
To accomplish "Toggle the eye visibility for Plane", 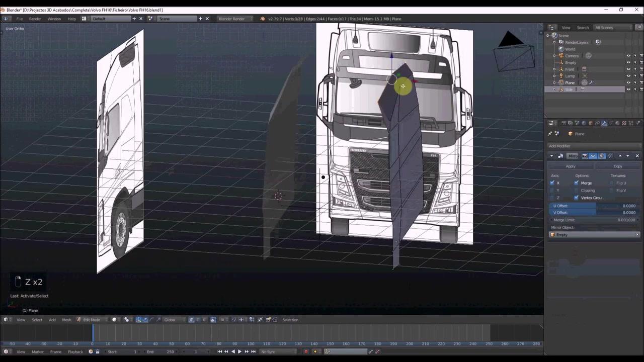I will pyautogui.click(x=628, y=82).
